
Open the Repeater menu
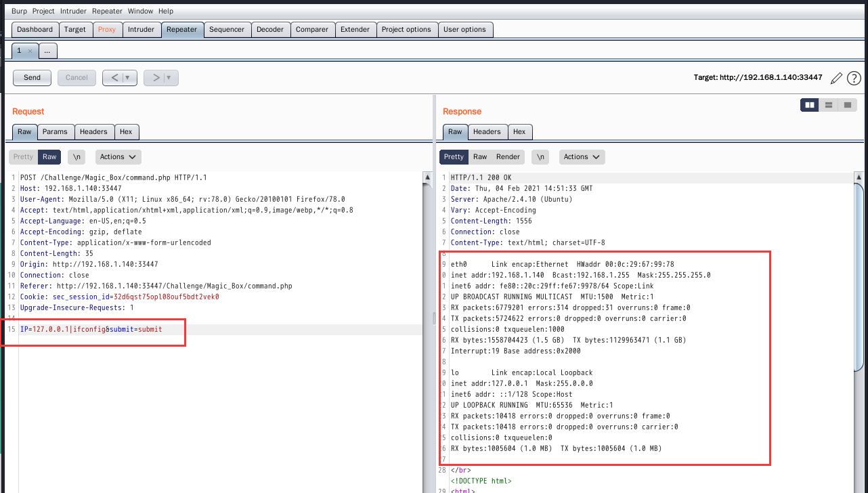point(108,12)
